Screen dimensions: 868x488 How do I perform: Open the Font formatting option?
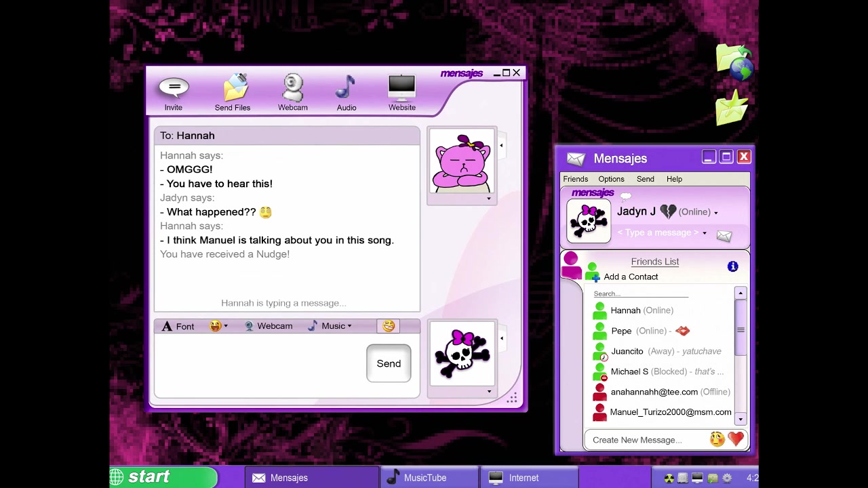178,327
